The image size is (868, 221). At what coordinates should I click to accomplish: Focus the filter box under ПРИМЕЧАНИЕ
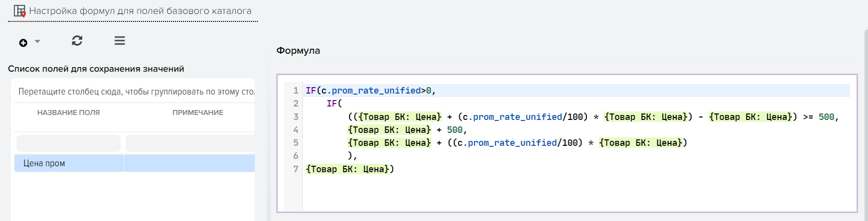(190, 143)
